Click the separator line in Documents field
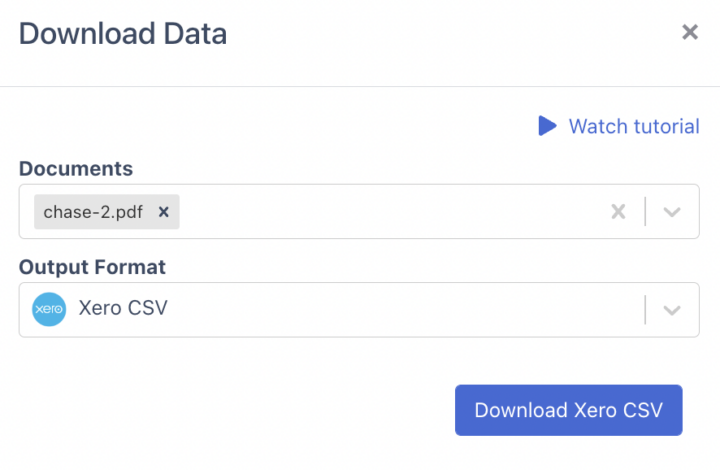This screenshot has width=720, height=470. [x=645, y=212]
